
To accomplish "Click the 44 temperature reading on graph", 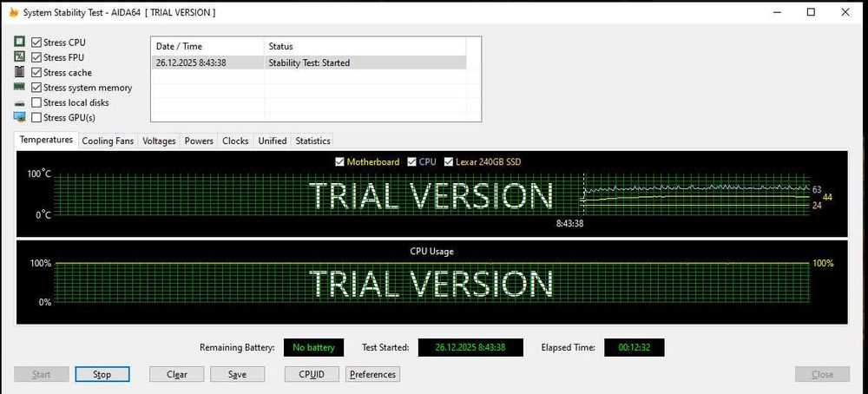I will 827,197.
